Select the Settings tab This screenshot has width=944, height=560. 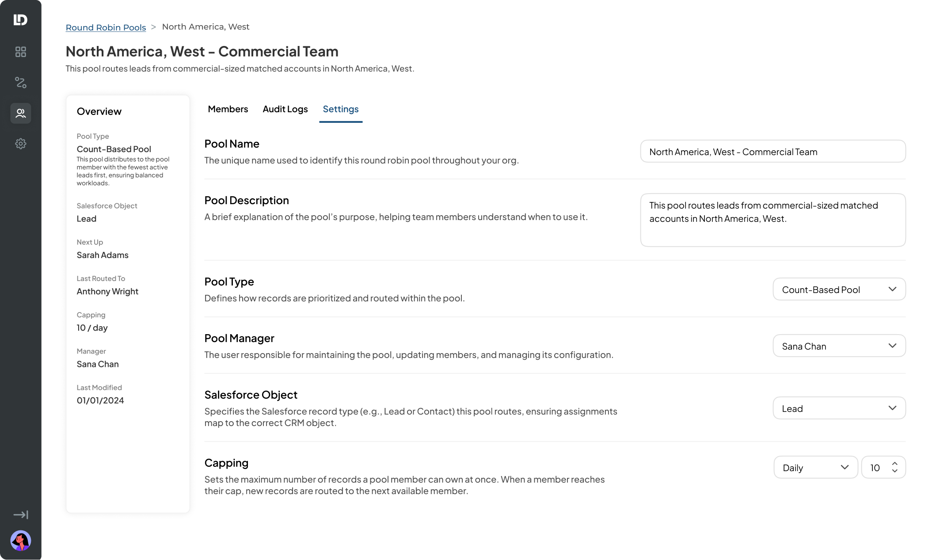pyautogui.click(x=341, y=109)
